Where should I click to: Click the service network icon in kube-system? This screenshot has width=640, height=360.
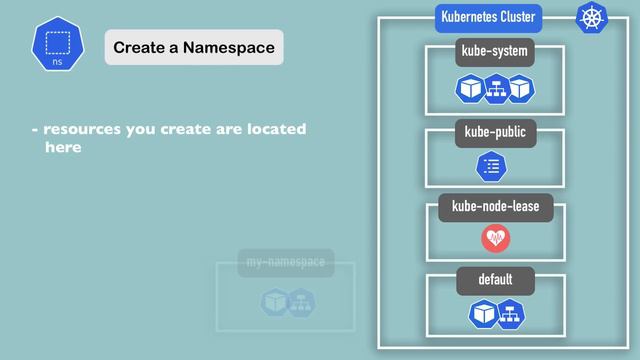pyautogui.click(x=496, y=89)
